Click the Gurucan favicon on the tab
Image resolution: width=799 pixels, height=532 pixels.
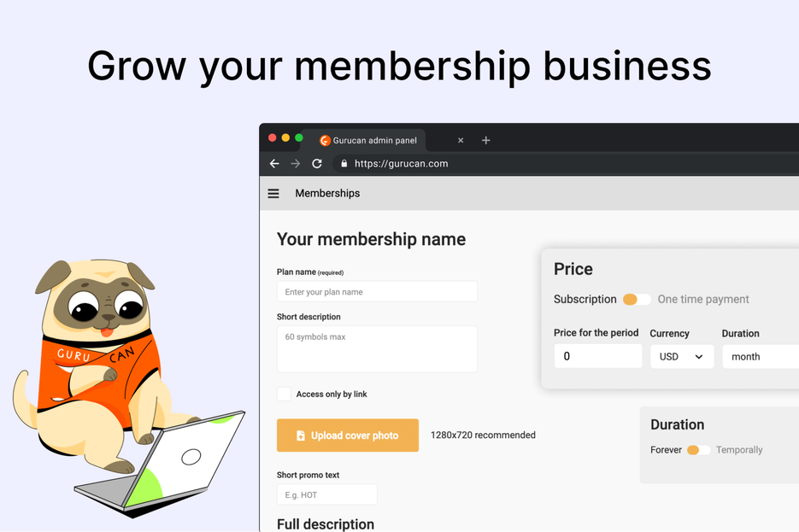[x=324, y=140]
